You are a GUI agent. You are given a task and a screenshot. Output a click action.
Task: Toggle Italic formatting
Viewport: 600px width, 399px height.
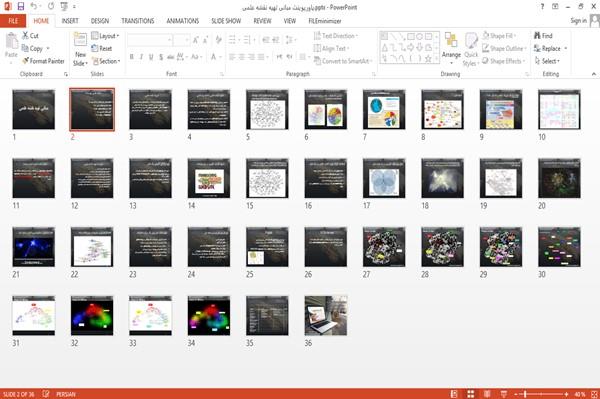tap(141, 57)
